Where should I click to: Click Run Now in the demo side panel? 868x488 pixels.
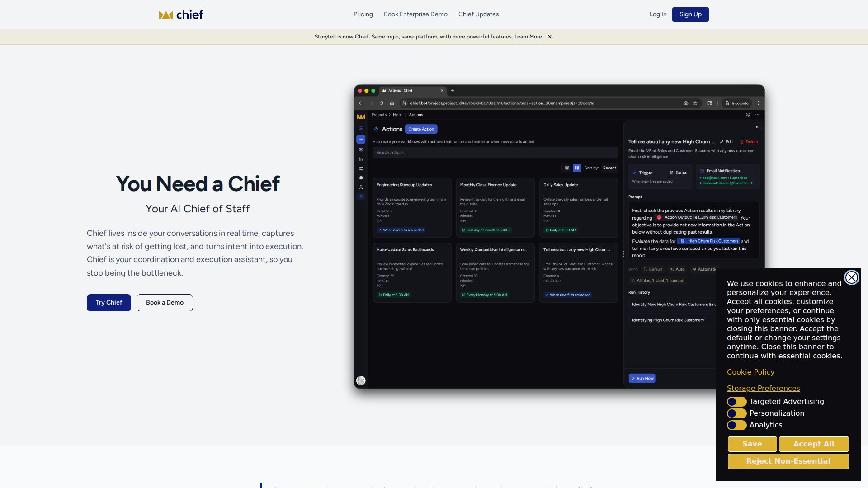click(642, 378)
